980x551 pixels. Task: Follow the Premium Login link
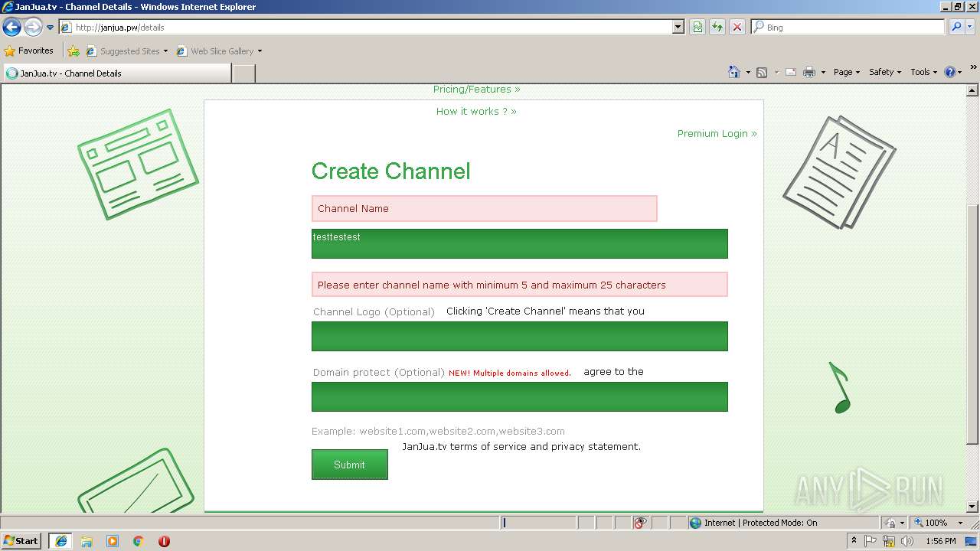tap(717, 134)
